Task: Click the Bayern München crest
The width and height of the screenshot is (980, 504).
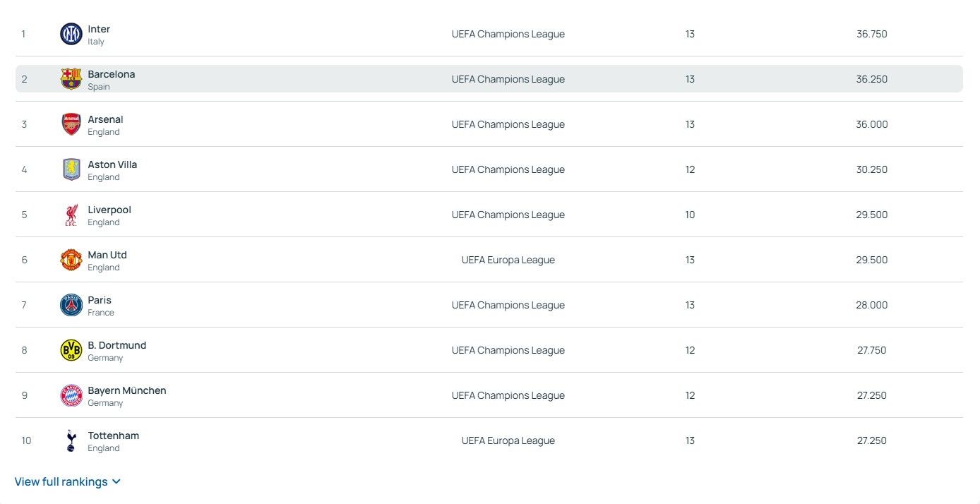Action: pyautogui.click(x=71, y=395)
